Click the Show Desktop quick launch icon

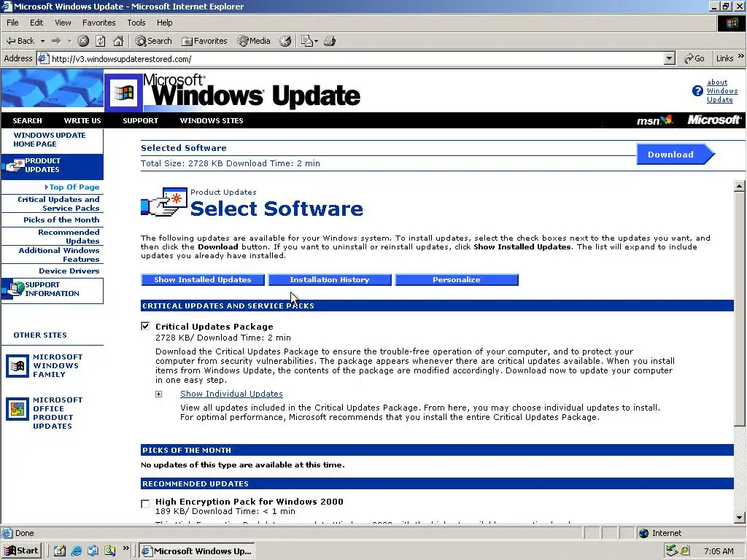pyautogui.click(x=60, y=551)
